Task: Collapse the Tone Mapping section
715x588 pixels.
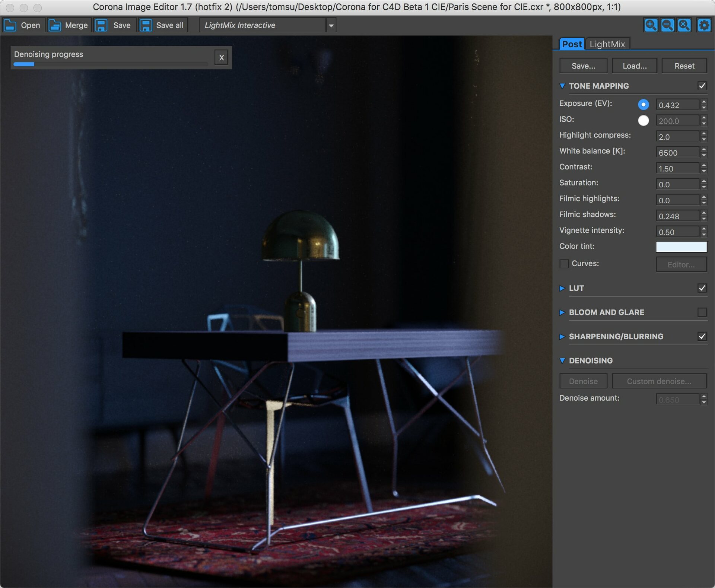Action: coord(562,86)
